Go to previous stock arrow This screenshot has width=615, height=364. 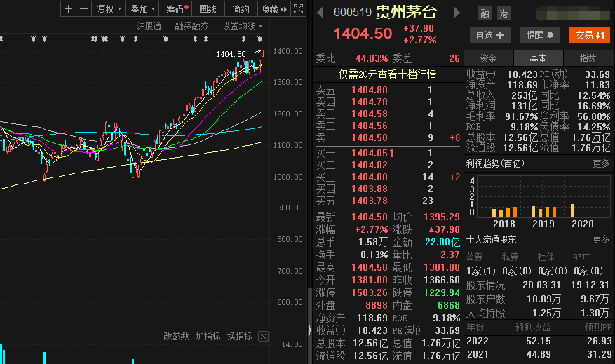320,13
